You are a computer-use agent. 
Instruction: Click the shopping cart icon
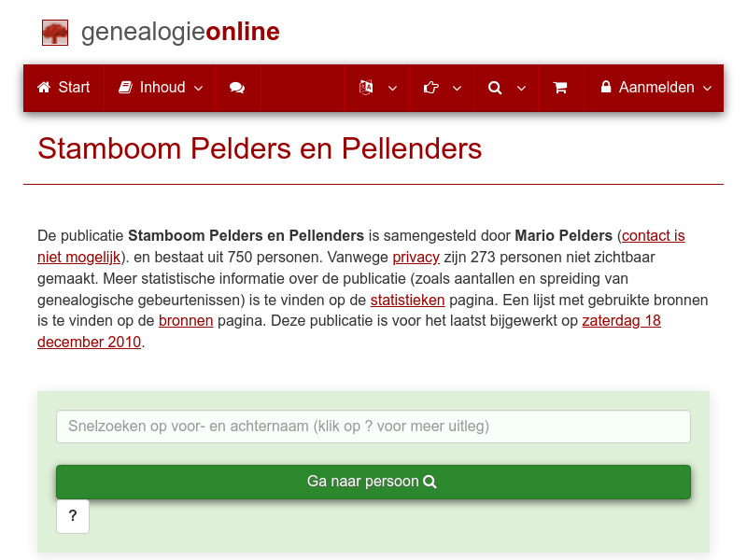tap(560, 88)
